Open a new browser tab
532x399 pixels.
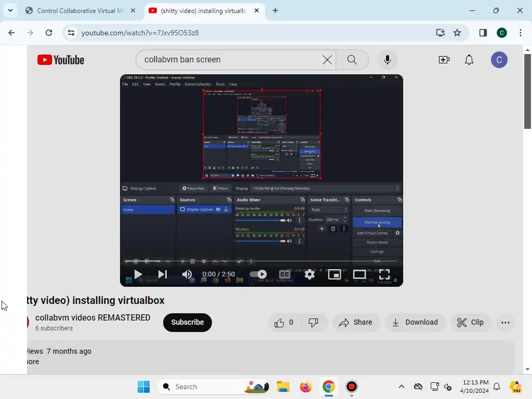pyautogui.click(x=275, y=11)
